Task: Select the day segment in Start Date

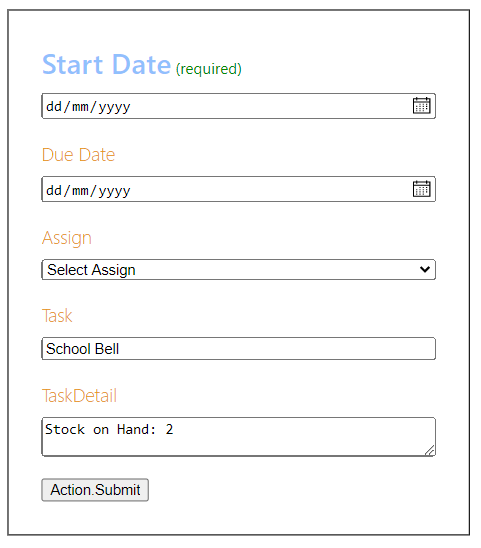Action: (54, 106)
